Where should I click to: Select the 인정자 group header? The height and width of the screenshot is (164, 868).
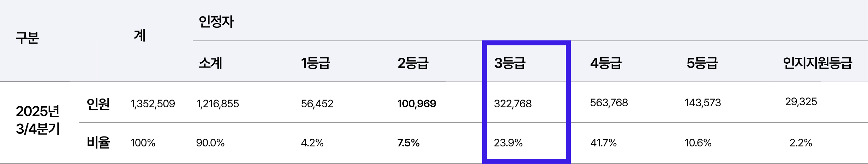[216, 22]
